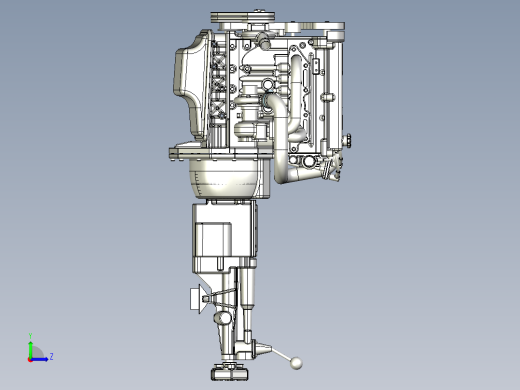Select the rounded bowl-shaped tank under the engine

(x=223, y=179)
